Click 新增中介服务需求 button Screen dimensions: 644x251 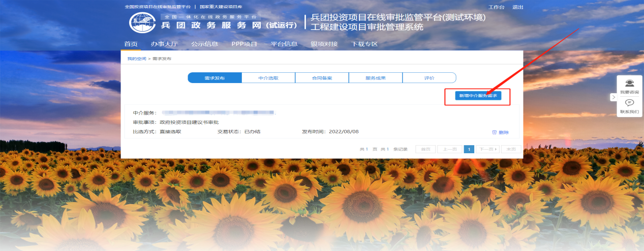[477, 95]
